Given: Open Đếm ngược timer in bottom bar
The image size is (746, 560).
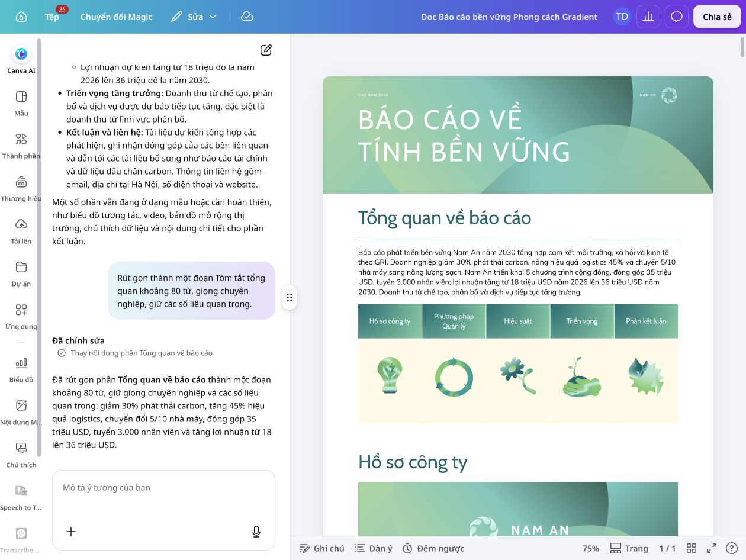Looking at the screenshot, I should click(433, 548).
